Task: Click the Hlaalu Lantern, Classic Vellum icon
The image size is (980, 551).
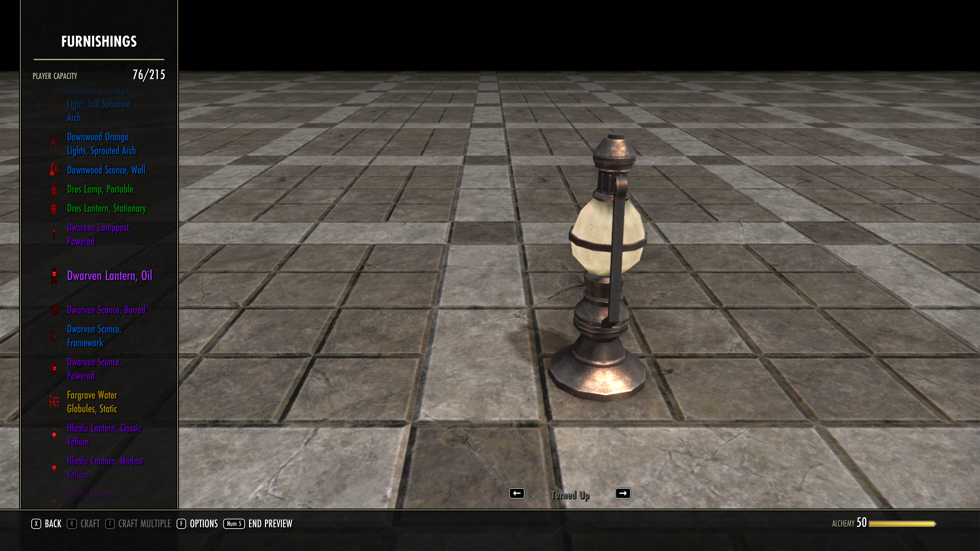Action: coord(54,434)
